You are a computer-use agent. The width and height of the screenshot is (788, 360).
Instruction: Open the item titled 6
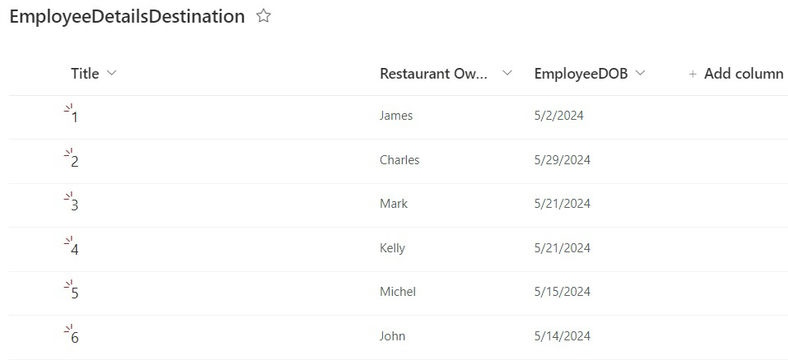(74, 338)
